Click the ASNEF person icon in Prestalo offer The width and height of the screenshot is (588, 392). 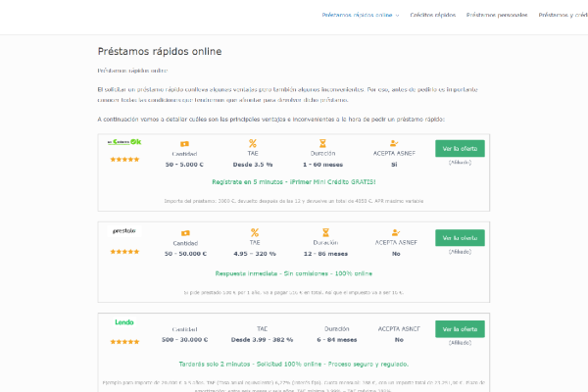tap(396, 232)
